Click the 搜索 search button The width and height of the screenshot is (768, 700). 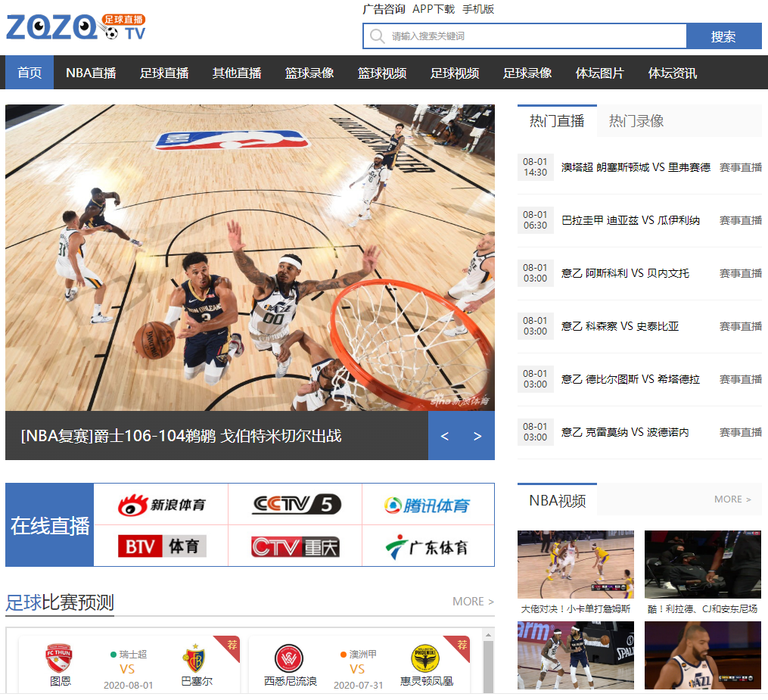723,36
